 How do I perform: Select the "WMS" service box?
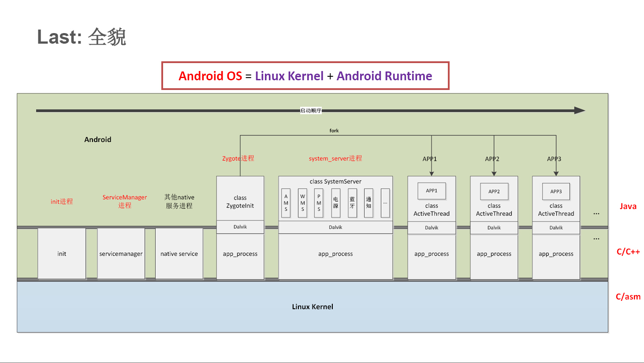click(303, 203)
